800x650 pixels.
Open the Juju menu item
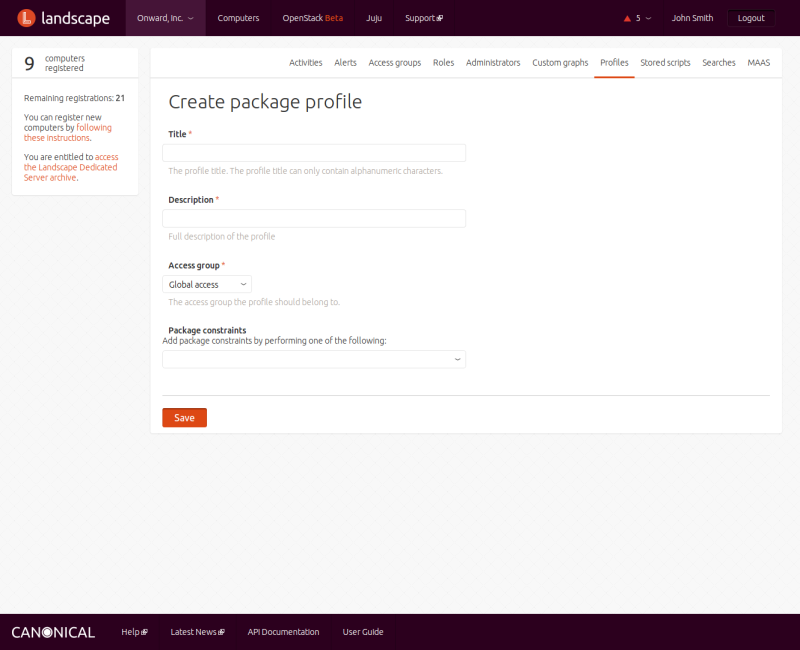pyautogui.click(x=374, y=18)
